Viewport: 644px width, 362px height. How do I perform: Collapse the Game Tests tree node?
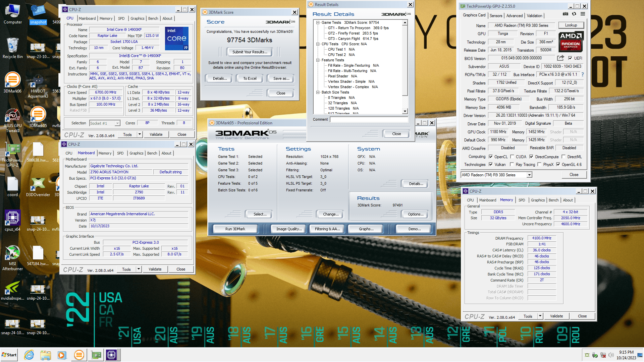point(318,22)
